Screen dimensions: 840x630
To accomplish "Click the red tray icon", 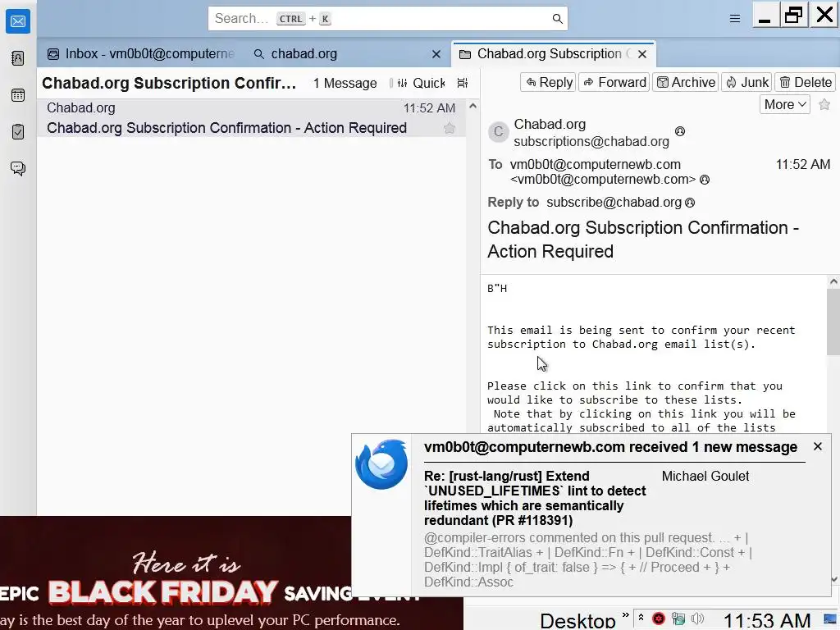I will (x=659, y=619).
